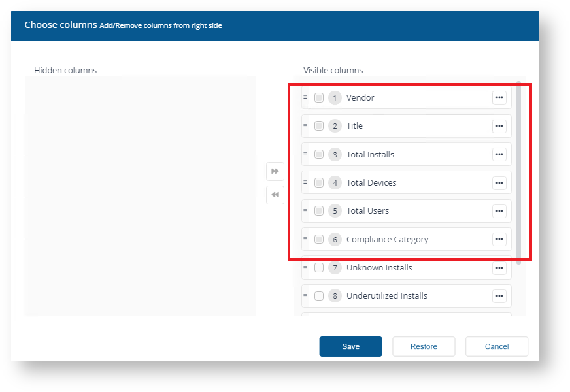Click the drag handle beside Total Users
The image size is (570, 392).
point(305,211)
